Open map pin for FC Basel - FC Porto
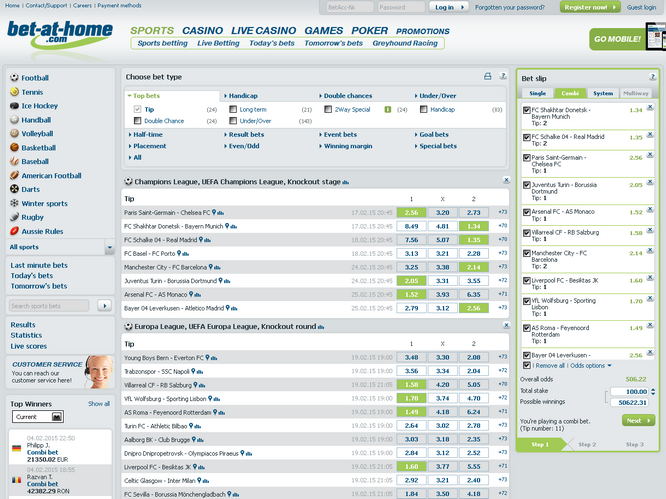666x499 pixels. [x=179, y=253]
